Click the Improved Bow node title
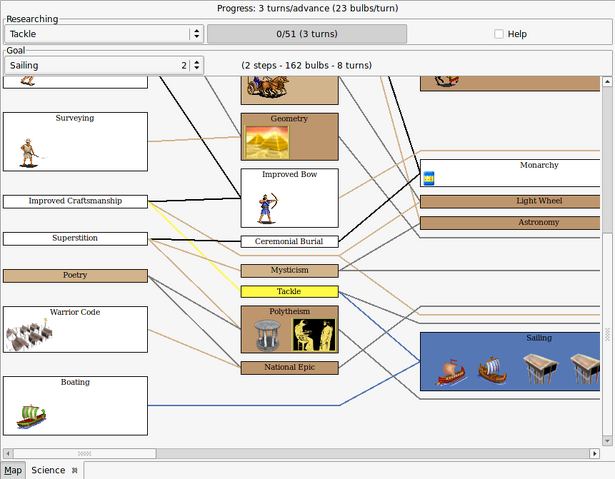This screenshot has height=479, width=615. point(289,174)
